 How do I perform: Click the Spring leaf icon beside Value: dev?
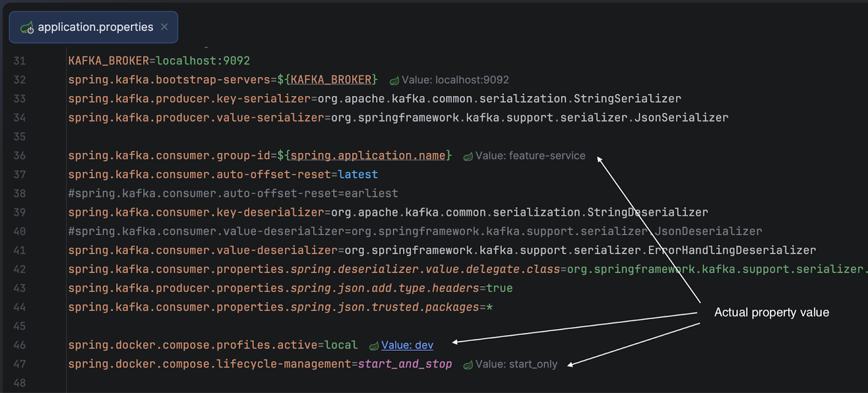374,346
